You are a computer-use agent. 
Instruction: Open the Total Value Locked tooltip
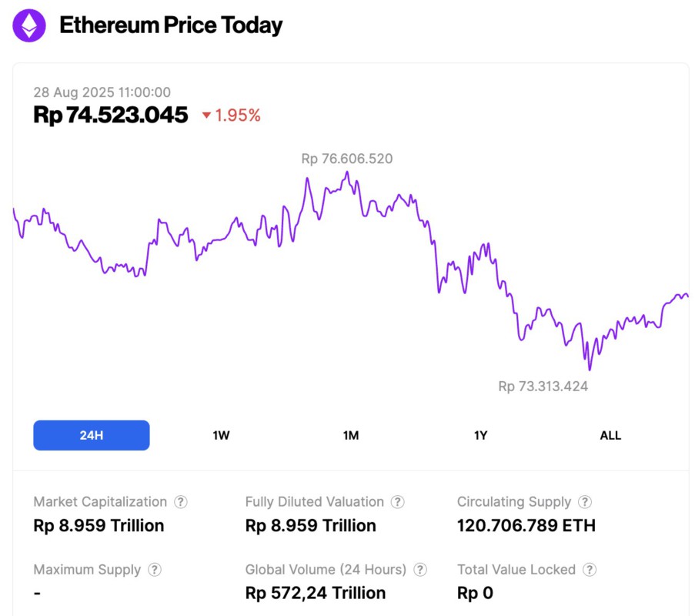(589, 569)
